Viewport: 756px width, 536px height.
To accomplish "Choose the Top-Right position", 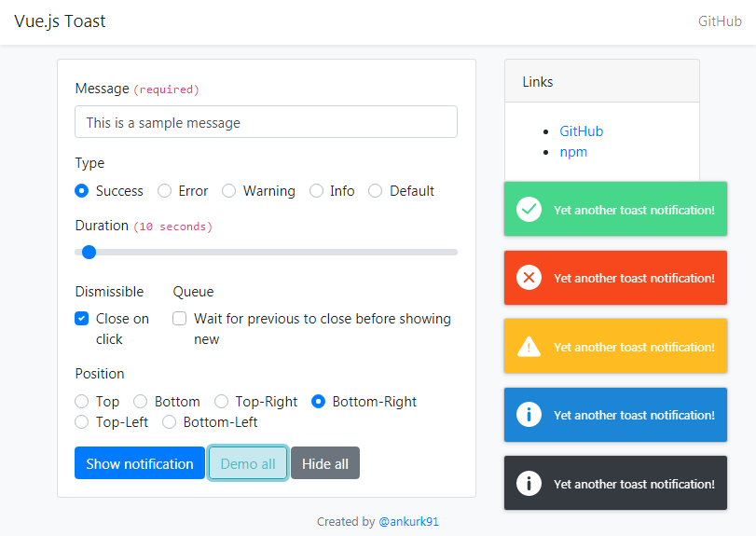I will click(x=221, y=402).
